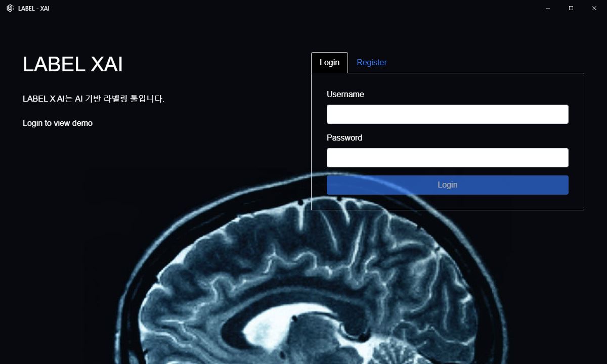Click into the Password field
607x364 pixels.
[448, 158]
